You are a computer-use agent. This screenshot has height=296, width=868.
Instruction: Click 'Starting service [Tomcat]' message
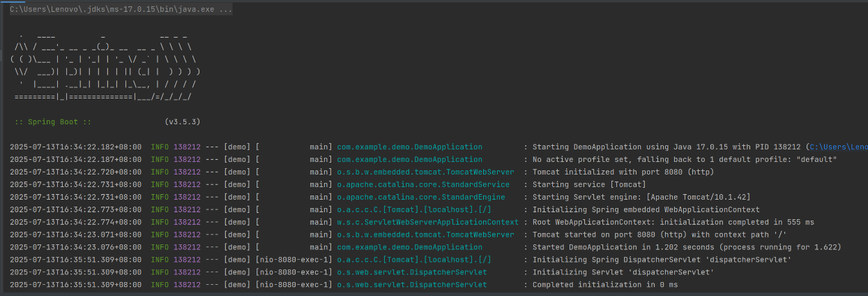589,185
